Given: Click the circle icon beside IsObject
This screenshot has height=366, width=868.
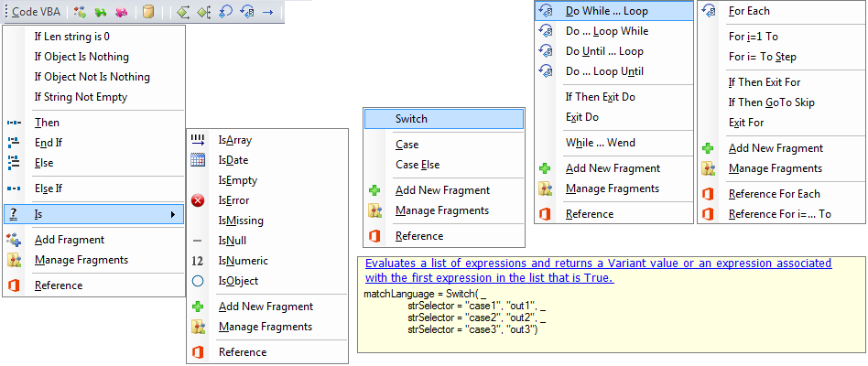Looking at the screenshot, I should click(x=198, y=281).
